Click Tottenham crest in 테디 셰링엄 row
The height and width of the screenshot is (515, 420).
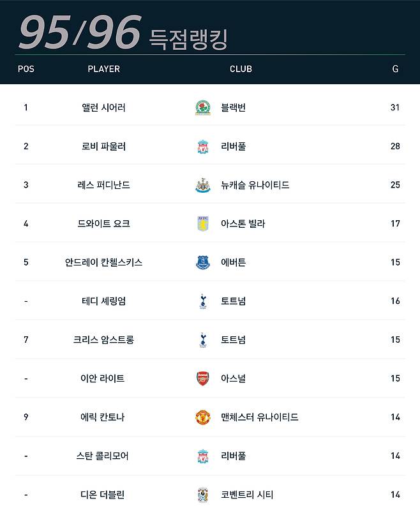203,301
